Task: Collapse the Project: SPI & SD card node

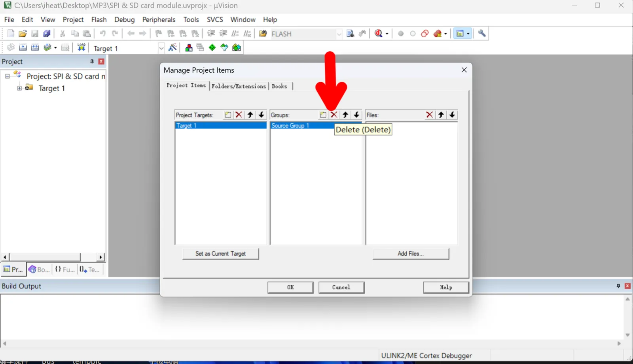Action: (x=7, y=76)
